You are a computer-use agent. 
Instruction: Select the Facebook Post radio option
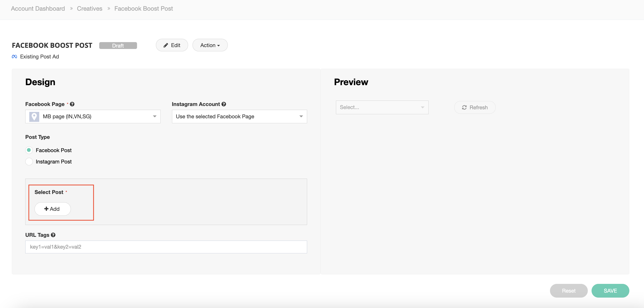(29, 150)
